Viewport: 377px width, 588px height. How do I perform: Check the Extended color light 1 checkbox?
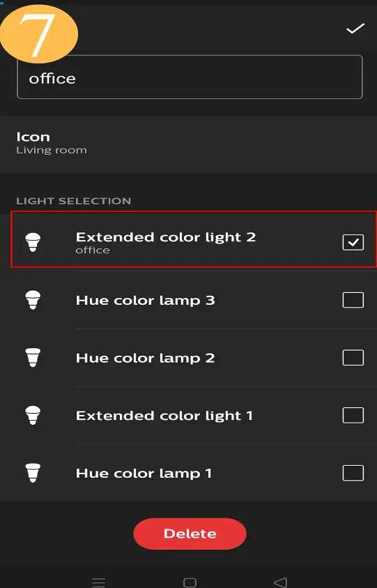(x=353, y=415)
